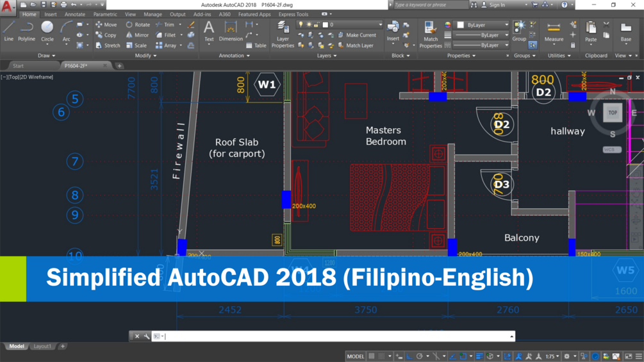Activate the Stretch command

click(x=108, y=45)
